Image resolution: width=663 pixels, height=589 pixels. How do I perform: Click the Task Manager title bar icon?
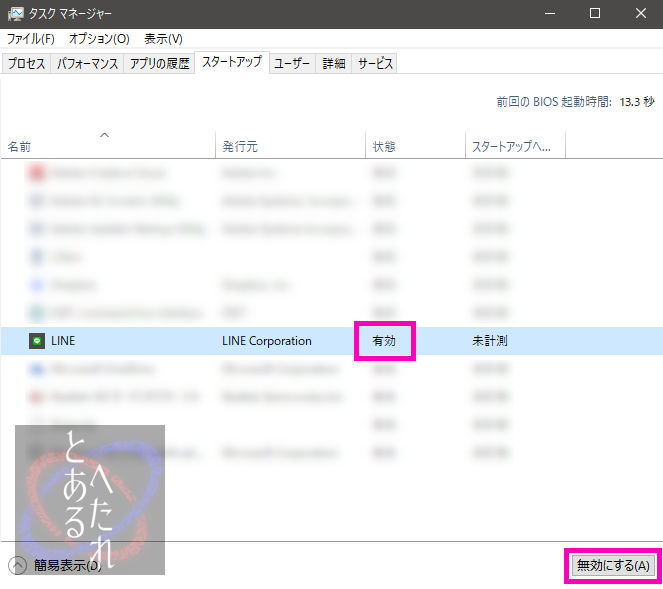point(13,14)
